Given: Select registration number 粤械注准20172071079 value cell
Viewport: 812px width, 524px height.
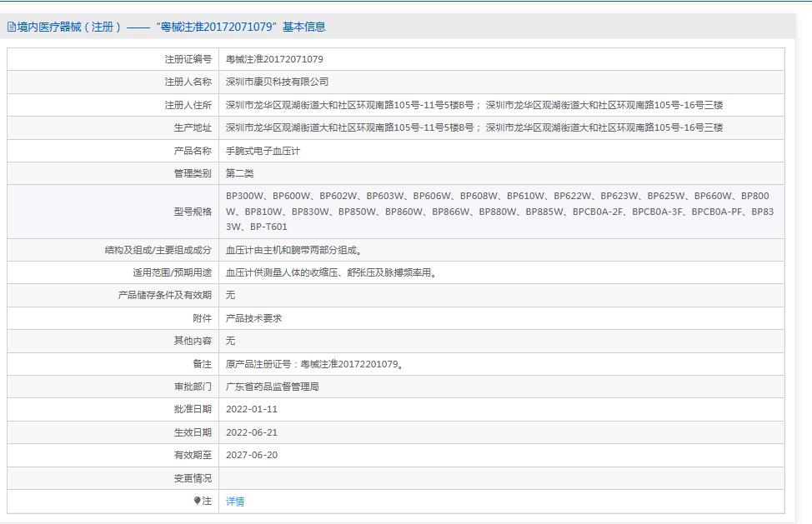Looking at the screenshot, I should click(x=274, y=59).
